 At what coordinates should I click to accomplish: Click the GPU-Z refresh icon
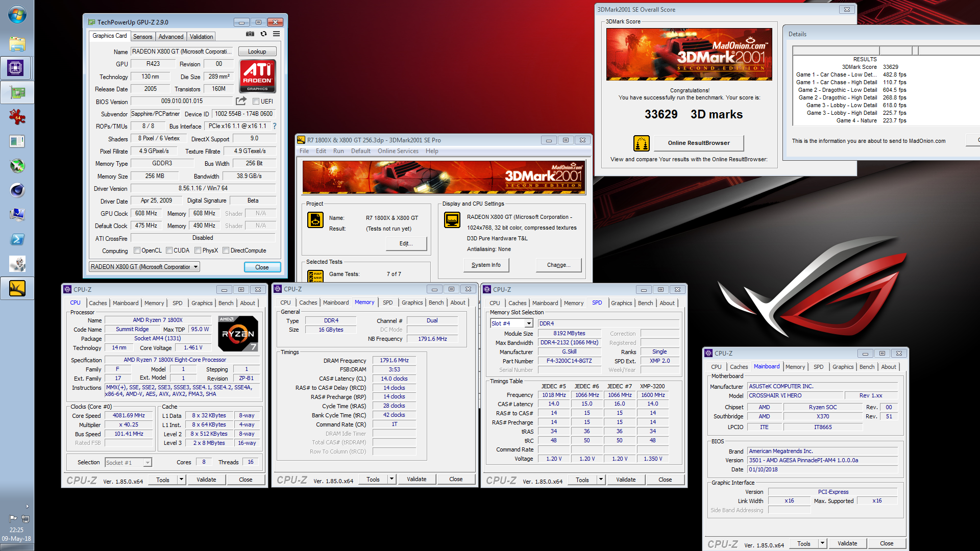tap(263, 34)
